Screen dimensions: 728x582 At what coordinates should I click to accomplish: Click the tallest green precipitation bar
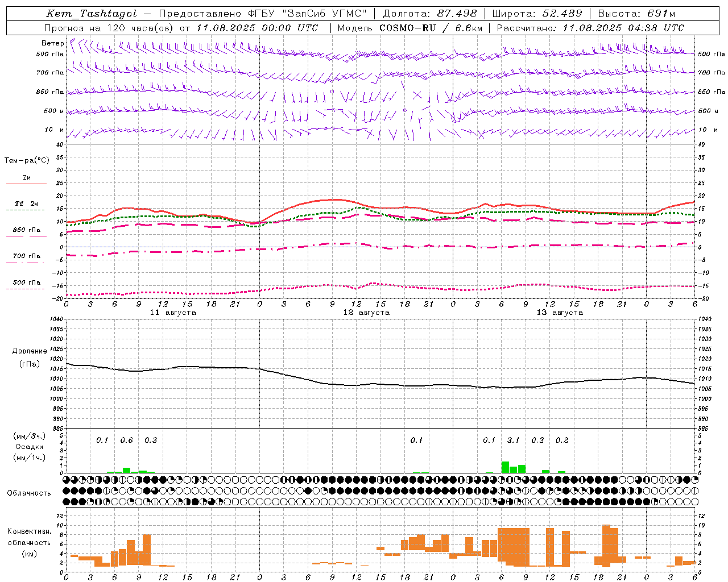505,467
